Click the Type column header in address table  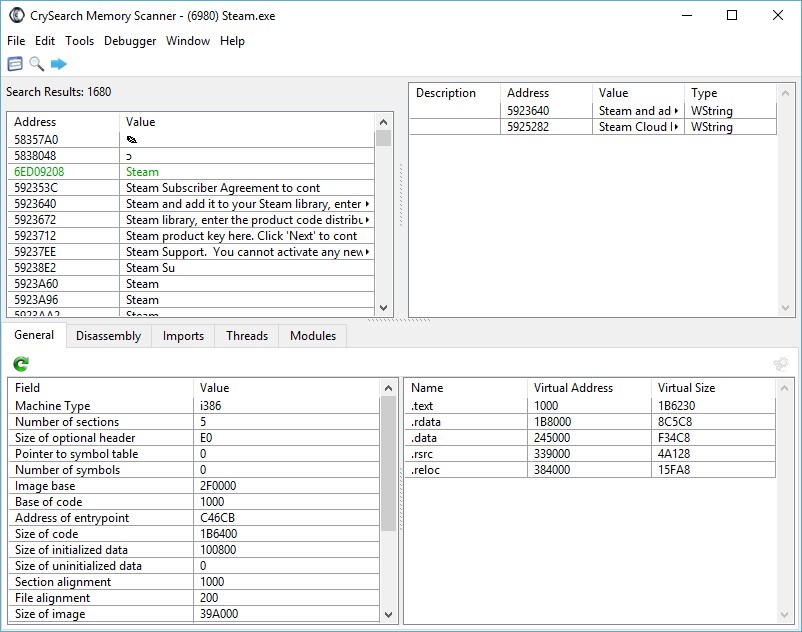730,93
